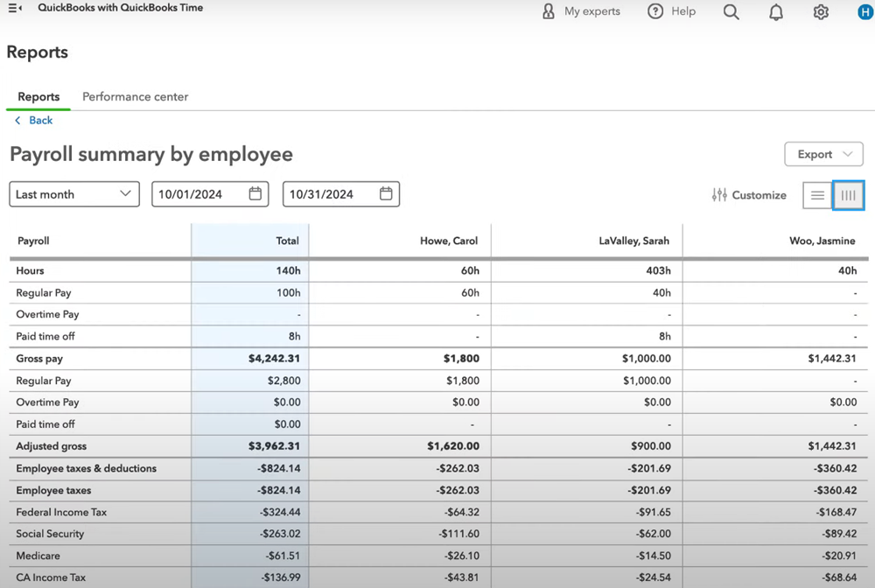Click the My experts icon
This screenshot has width=875, height=588.
click(549, 11)
